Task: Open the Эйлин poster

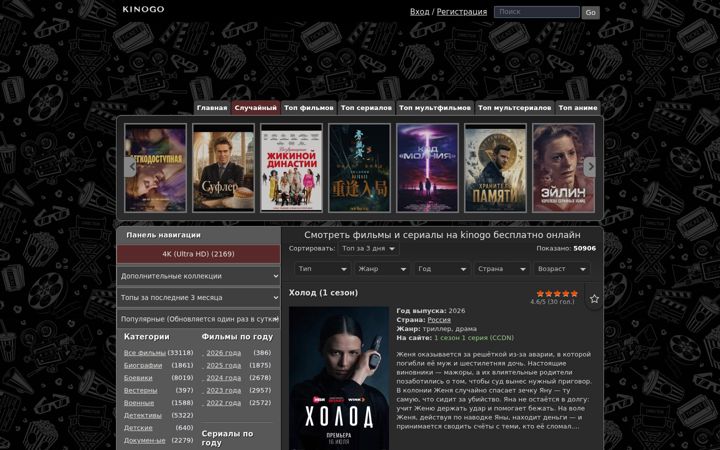Action: tap(563, 168)
